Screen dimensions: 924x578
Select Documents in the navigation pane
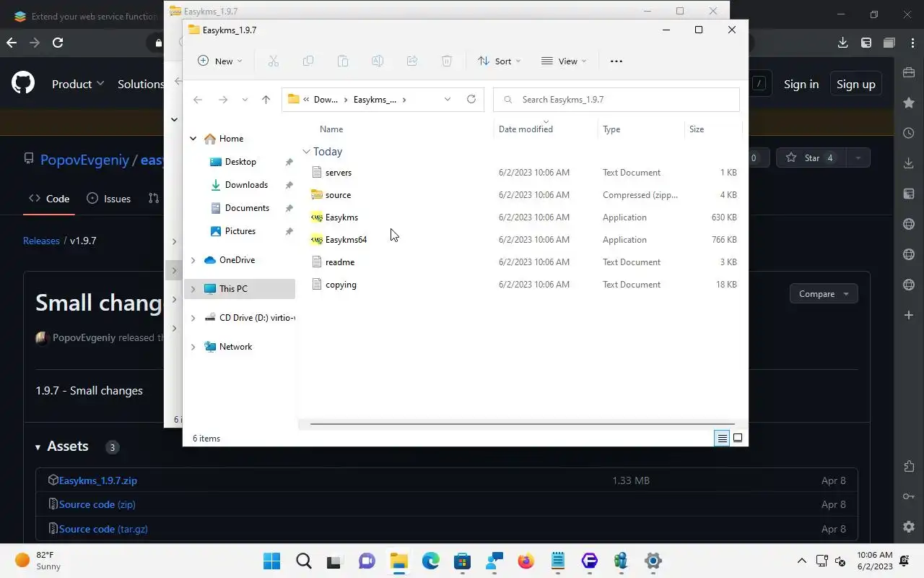click(247, 208)
